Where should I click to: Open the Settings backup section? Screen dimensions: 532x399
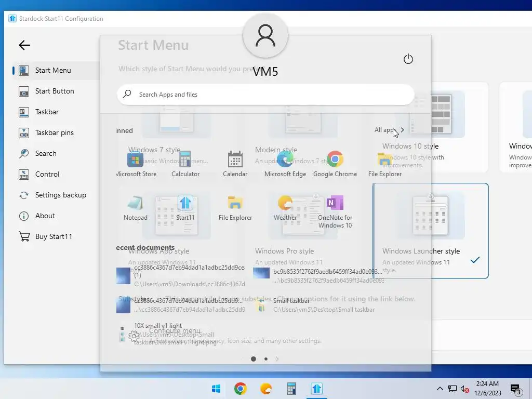(60, 195)
